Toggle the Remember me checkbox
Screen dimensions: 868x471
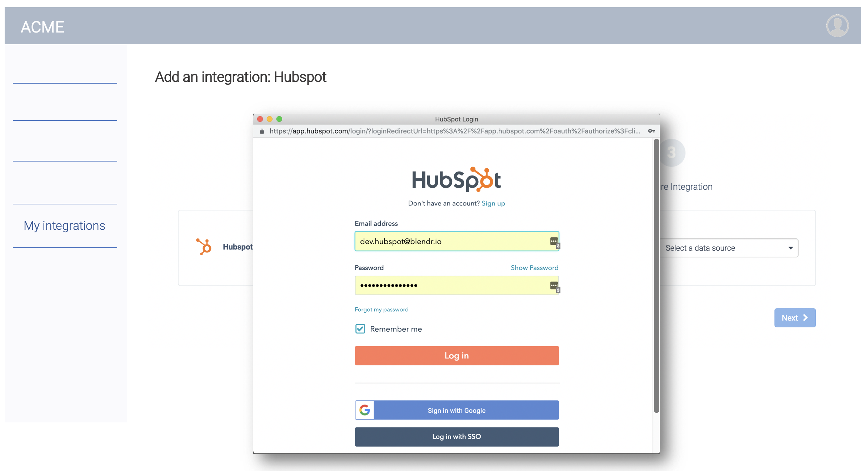[x=360, y=329]
